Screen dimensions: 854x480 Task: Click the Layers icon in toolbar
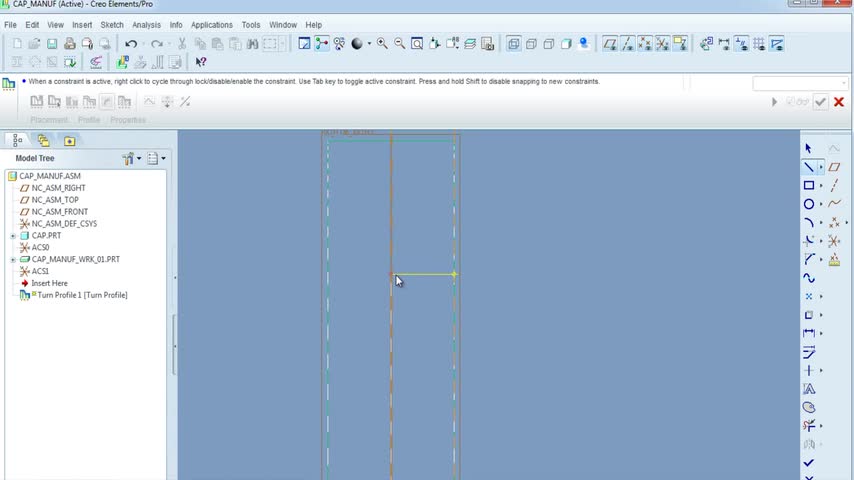[470, 44]
